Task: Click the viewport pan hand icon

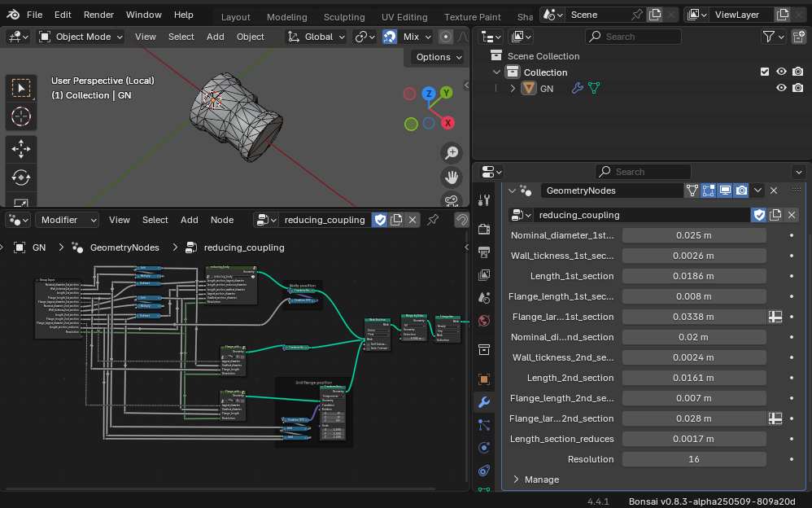Action: click(x=452, y=177)
